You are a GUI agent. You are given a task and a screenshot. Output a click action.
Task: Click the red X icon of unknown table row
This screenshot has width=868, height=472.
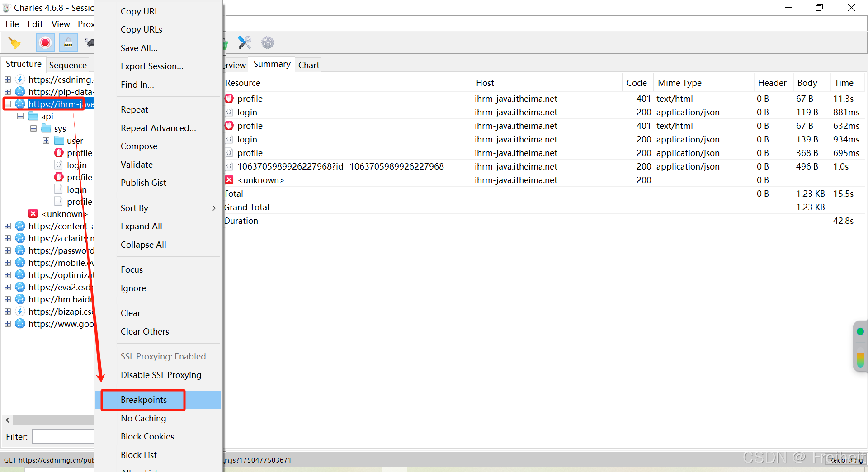coord(229,180)
